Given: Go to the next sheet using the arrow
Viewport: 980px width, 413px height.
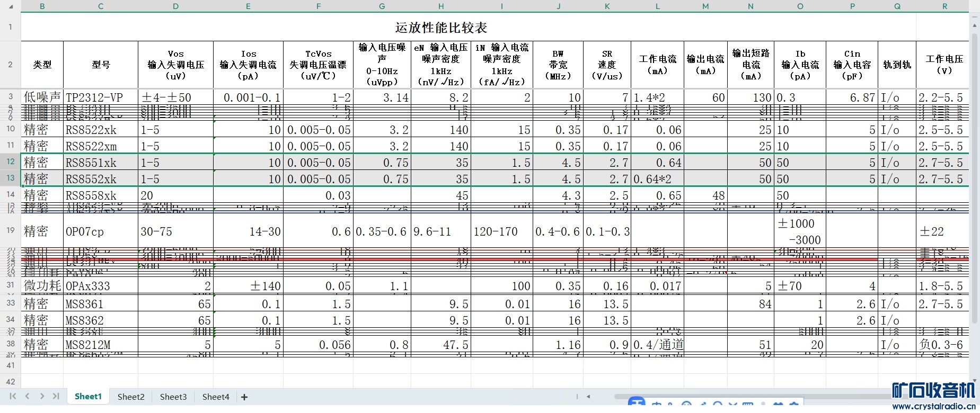Looking at the screenshot, I should 42,396.
